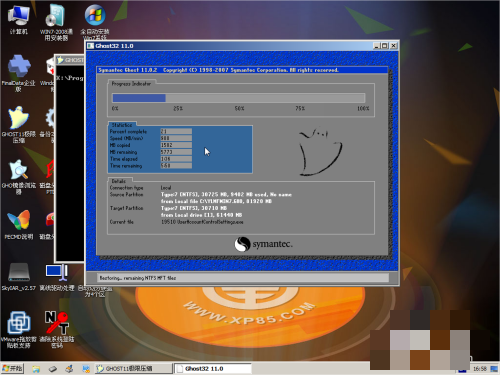This screenshot has width=500, height=375.
Task: Select the NT key password-clearing icon
Action: point(57,329)
